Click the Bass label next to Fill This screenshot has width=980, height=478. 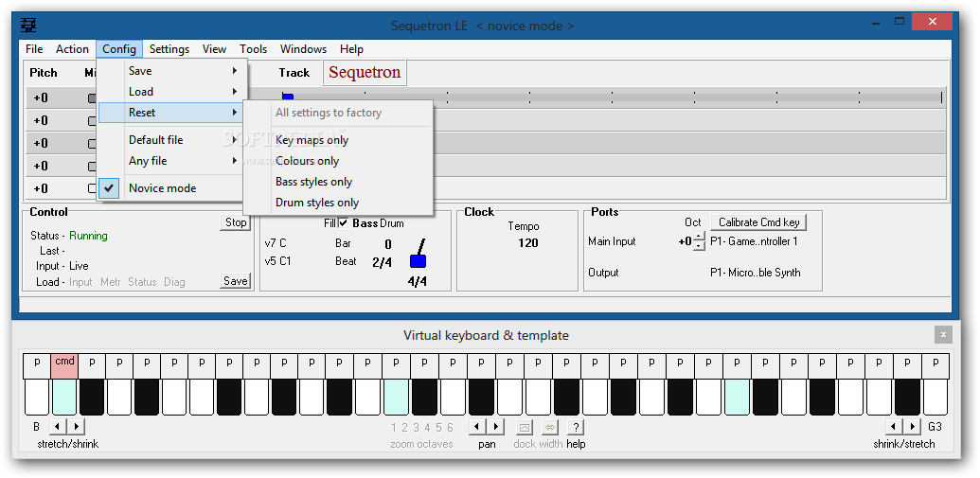click(x=365, y=223)
